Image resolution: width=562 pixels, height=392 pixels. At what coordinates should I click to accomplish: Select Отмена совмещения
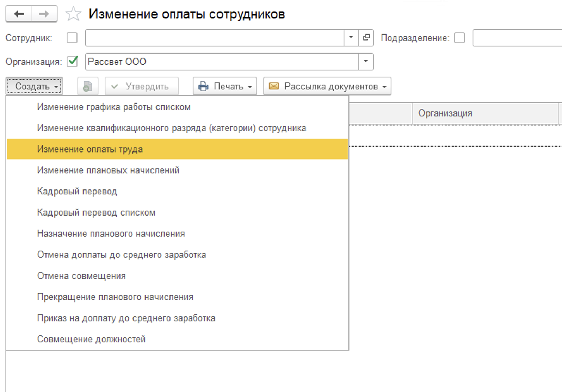[x=177, y=276]
